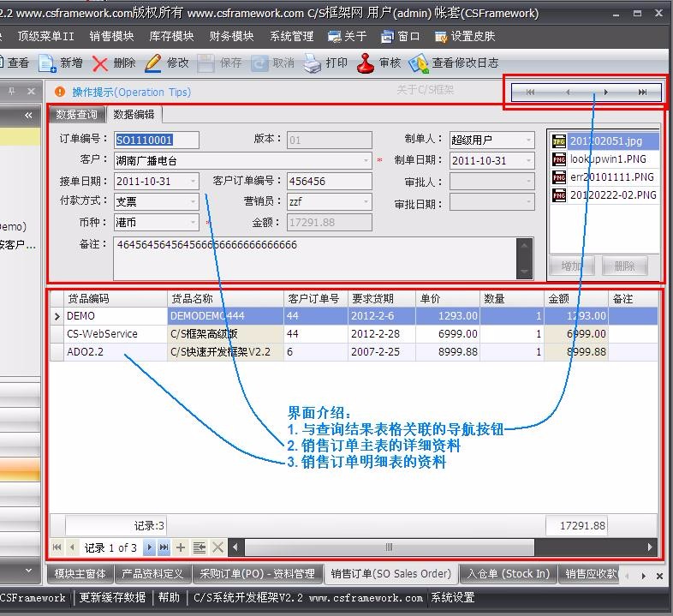Click the 新增 (new) toolbar icon
Image resolution: width=673 pixels, height=616 pixels.
click(x=47, y=63)
